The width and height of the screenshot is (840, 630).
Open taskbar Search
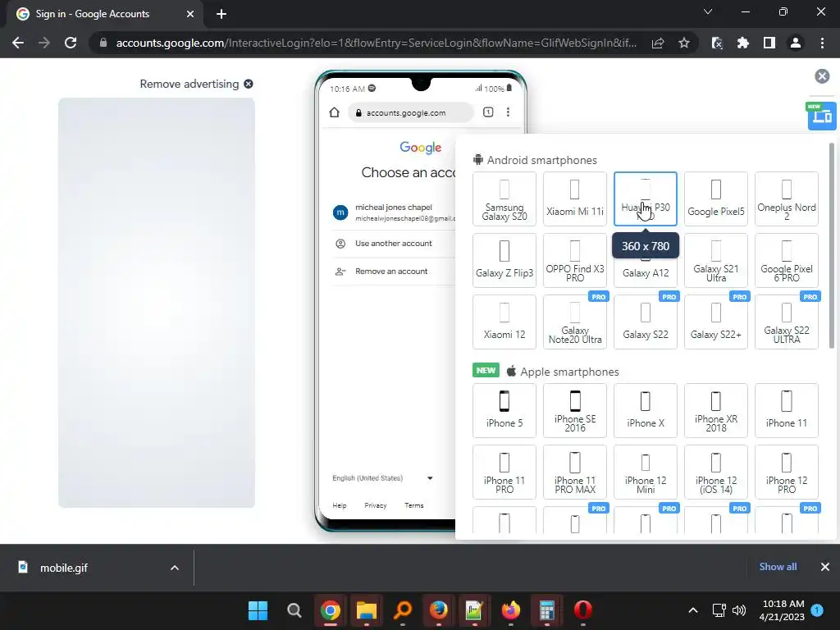[x=294, y=610]
